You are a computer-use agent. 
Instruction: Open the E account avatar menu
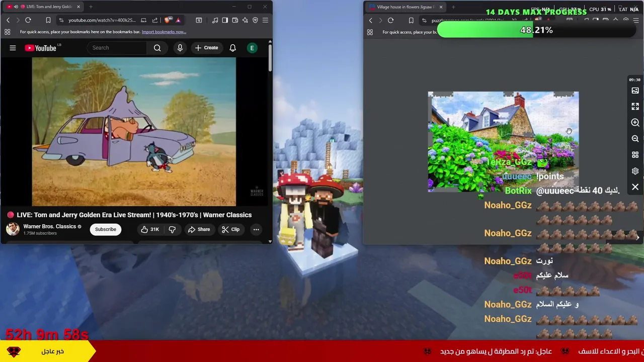click(252, 48)
